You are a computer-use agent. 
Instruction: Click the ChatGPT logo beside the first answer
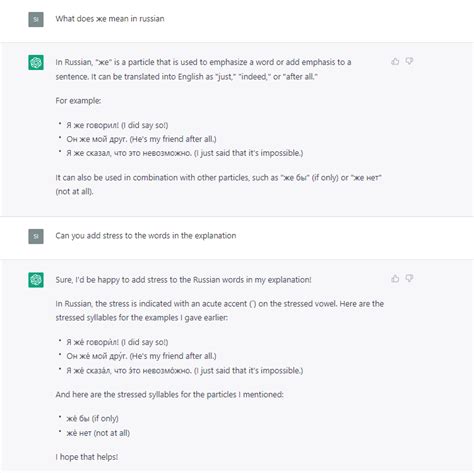coord(36,62)
